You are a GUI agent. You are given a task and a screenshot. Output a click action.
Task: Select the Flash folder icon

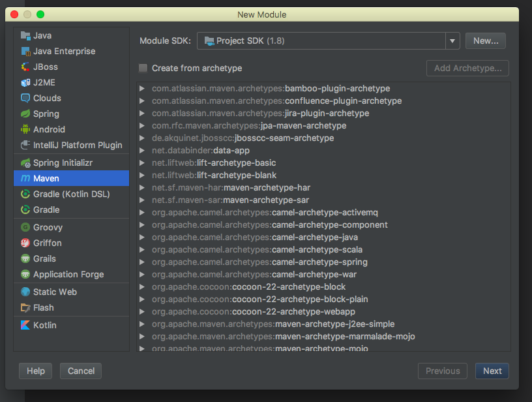tap(25, 307)
